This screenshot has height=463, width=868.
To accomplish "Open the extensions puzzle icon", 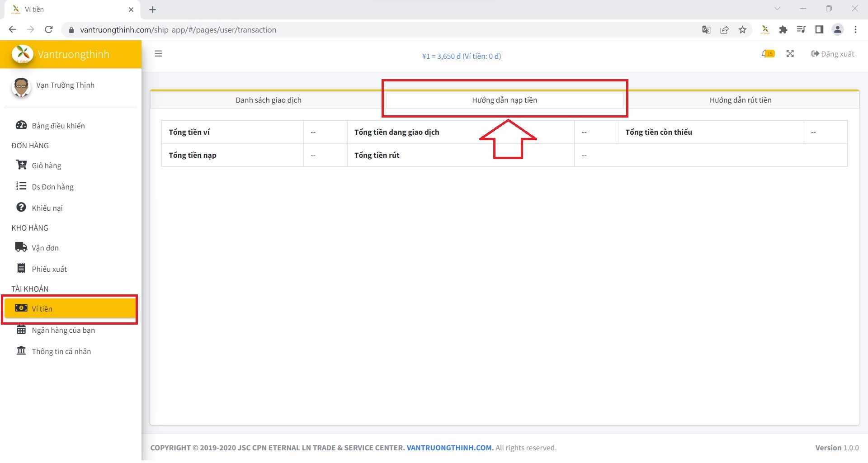I will 783,29.
